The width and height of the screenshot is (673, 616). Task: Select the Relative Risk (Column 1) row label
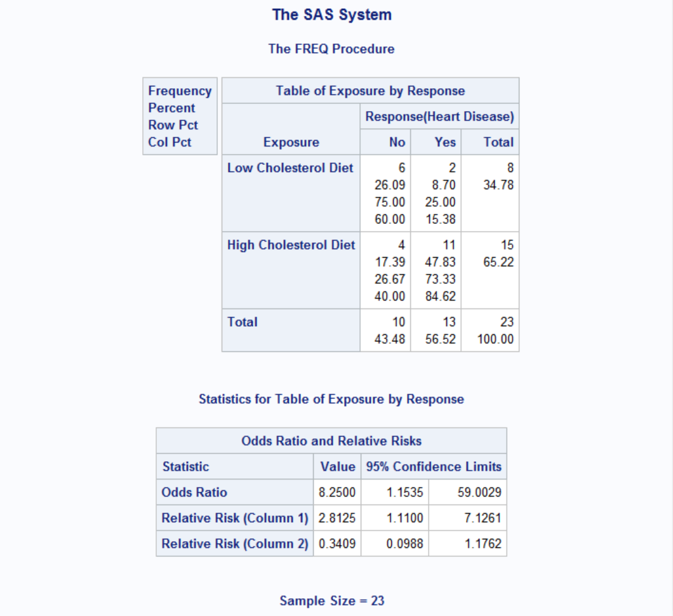(234, 518)
